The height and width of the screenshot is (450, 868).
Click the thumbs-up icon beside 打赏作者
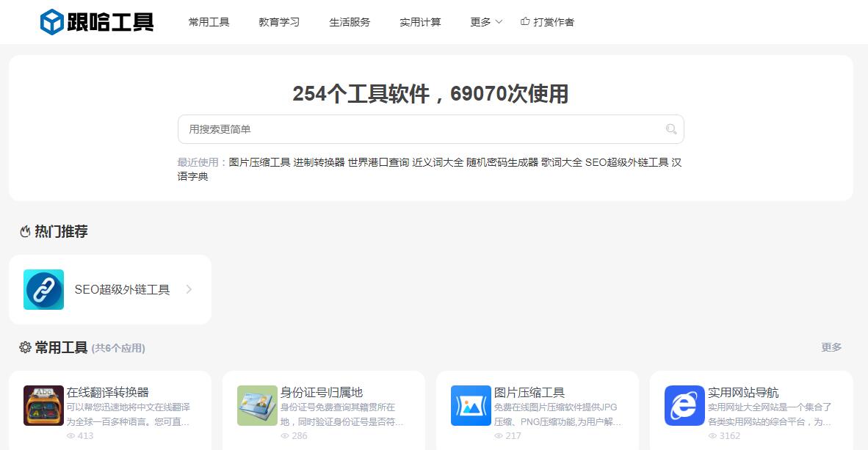pos(525,22)
